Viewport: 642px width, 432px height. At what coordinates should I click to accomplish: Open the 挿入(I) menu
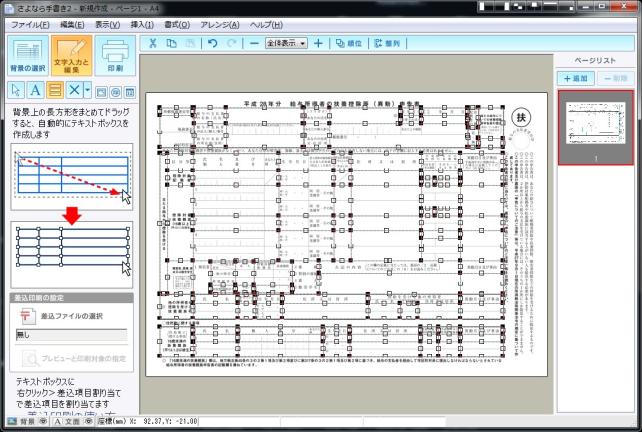(x=142, y=25)
